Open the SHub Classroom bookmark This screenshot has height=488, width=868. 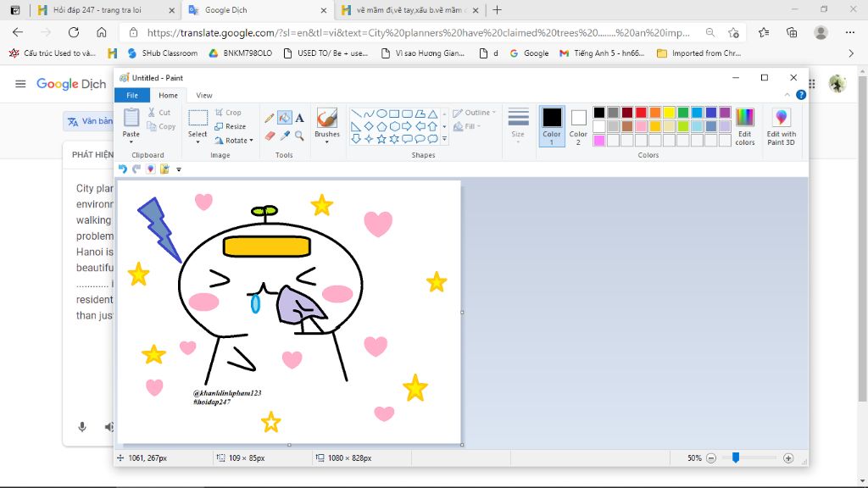162,53
